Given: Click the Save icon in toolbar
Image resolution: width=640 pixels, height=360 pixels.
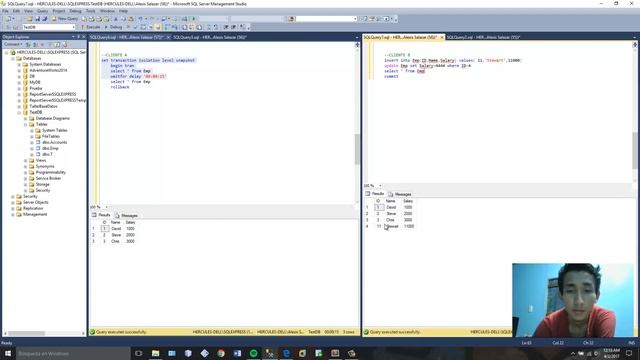Looking at the screenshot, I should (x=38, y=19).
